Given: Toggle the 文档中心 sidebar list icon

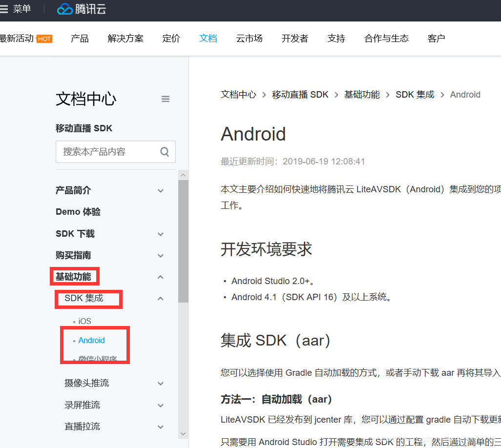Looking at the screenshot, I should [x=165, y=99].
